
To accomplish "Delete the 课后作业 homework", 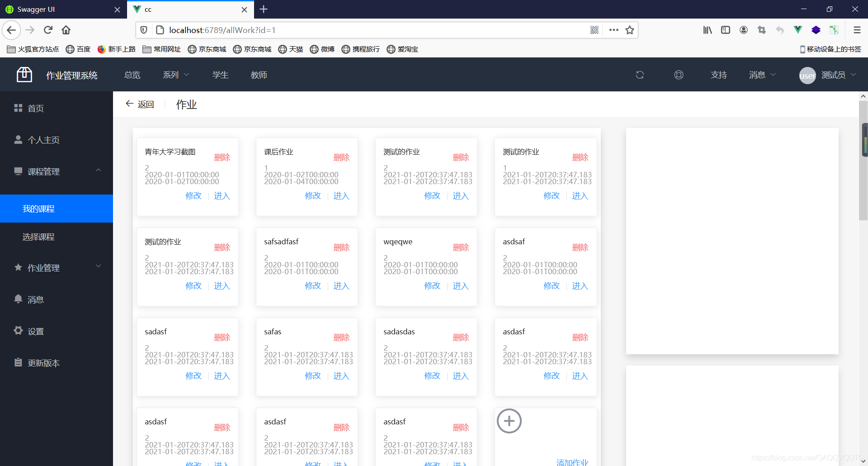I will [341, 157].
